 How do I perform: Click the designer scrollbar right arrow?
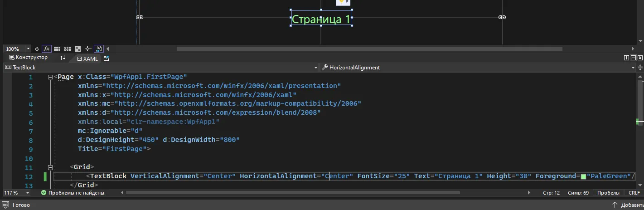click(634, 49)
